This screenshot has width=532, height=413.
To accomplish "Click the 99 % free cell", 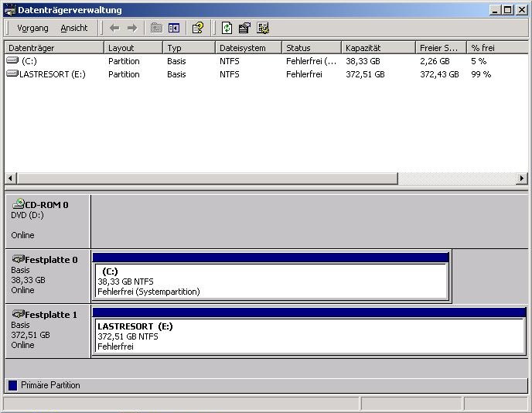I will [481, 74].
